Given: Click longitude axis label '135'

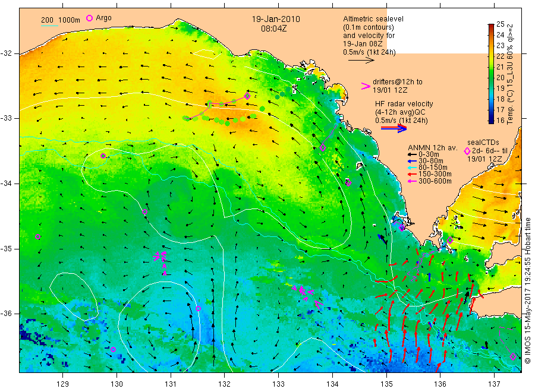Looking at the screenshot, I should tap(386, 384).
